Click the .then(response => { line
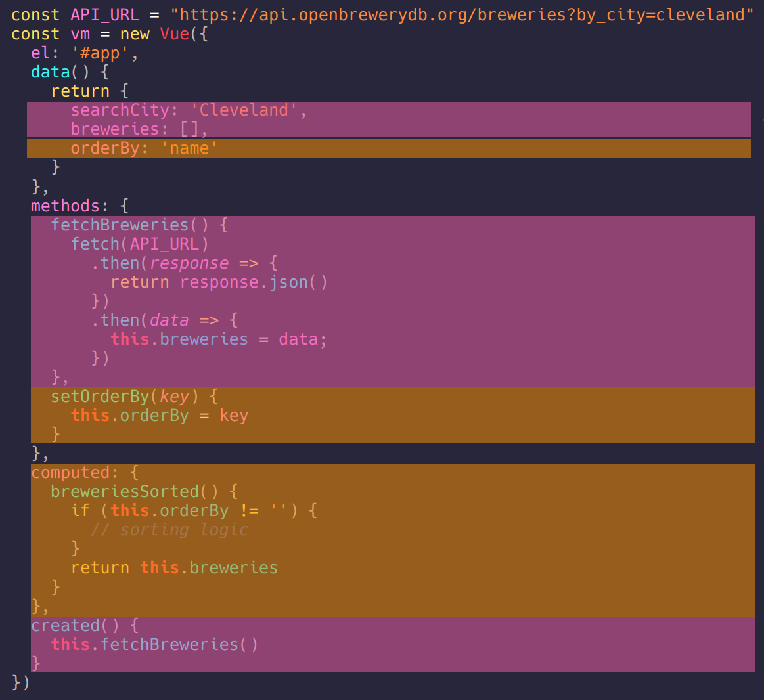 184,263
